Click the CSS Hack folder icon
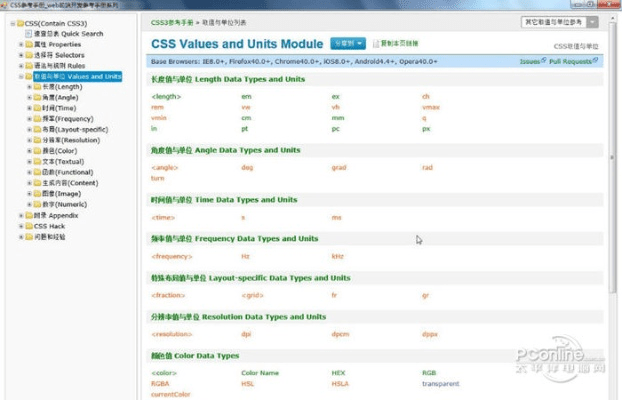This screenshot has width=622, height=400. coord(27,226)
